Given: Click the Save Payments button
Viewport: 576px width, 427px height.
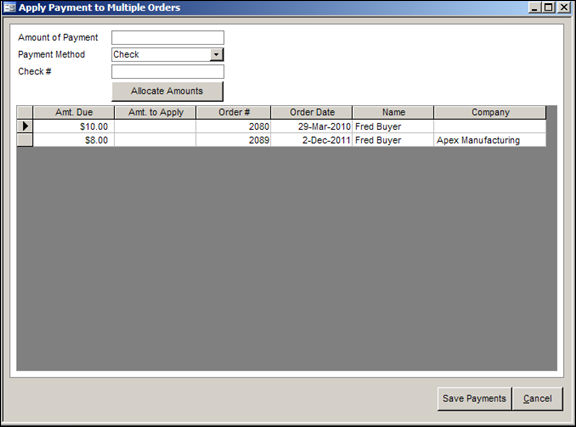Looking at the screenshot, I should click(474, 399).
